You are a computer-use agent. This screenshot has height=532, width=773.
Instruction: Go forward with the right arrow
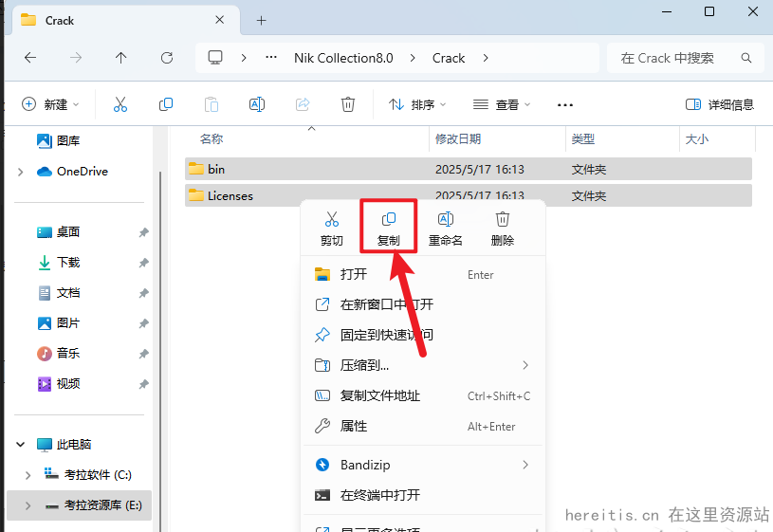(x=76, y=58)
